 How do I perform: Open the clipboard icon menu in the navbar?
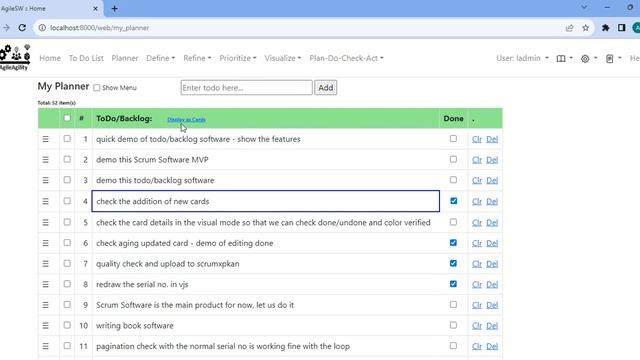coord(613,58)
